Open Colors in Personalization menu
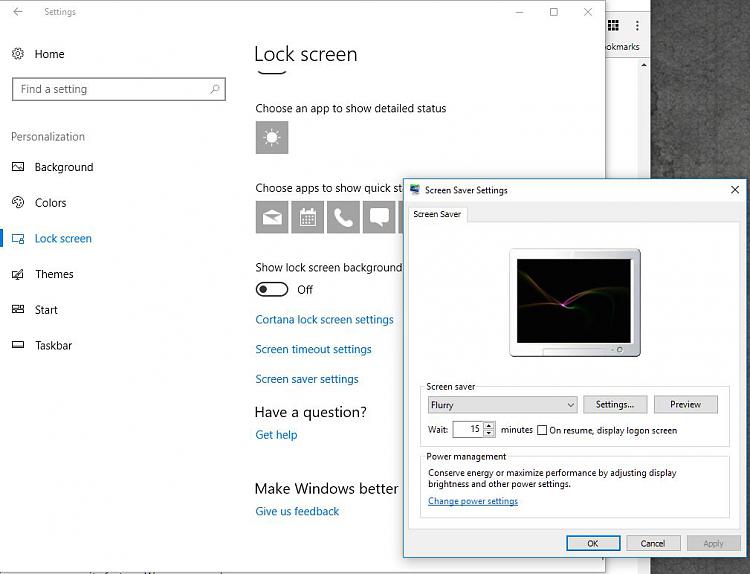 pos(50,203)
